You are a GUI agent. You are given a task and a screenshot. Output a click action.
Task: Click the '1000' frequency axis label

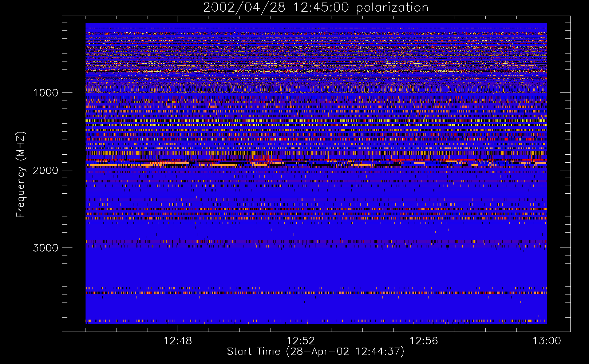click(x=46, y=93)
